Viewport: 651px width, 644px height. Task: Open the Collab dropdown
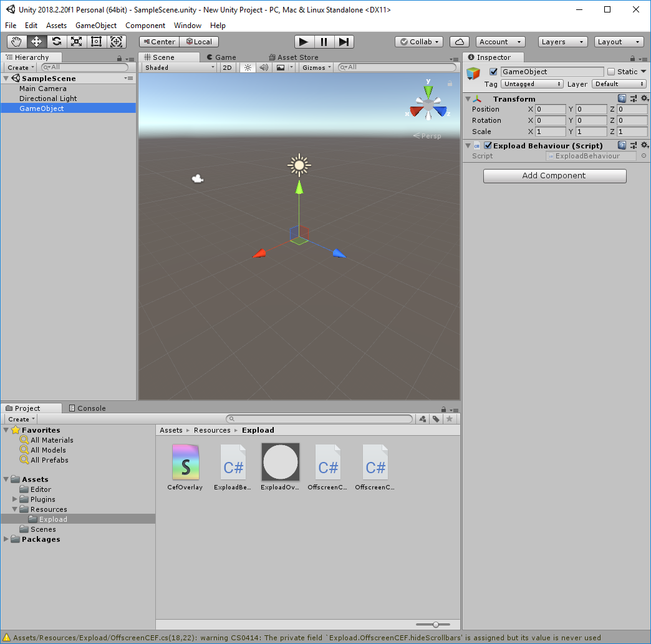click(x=419, y=42)
